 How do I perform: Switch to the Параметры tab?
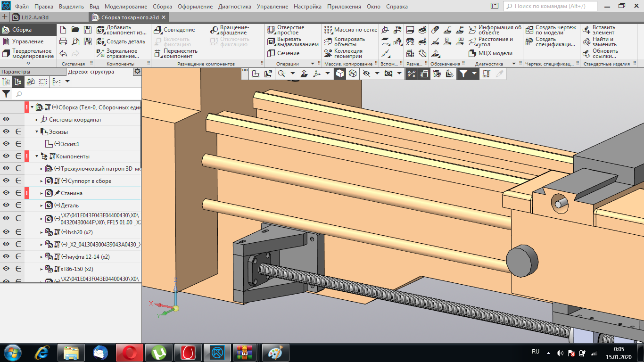(x=16, y=72)
